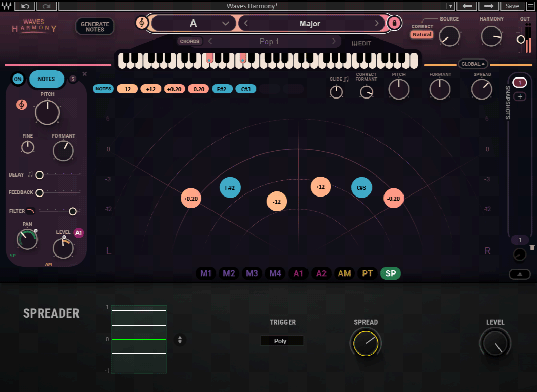Click the Generate Notes button
This screenshot has height=392, width=537.
tap(95, 26)
